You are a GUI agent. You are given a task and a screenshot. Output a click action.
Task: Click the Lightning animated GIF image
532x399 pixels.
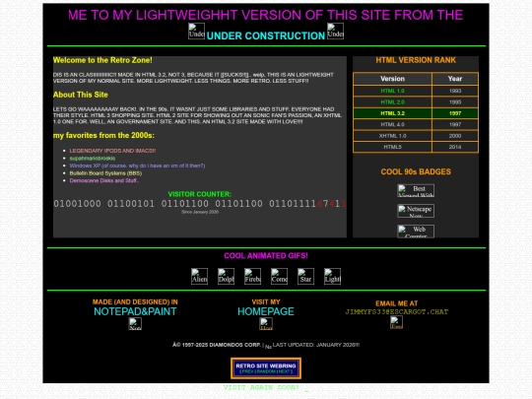click(x=333, y=276)
